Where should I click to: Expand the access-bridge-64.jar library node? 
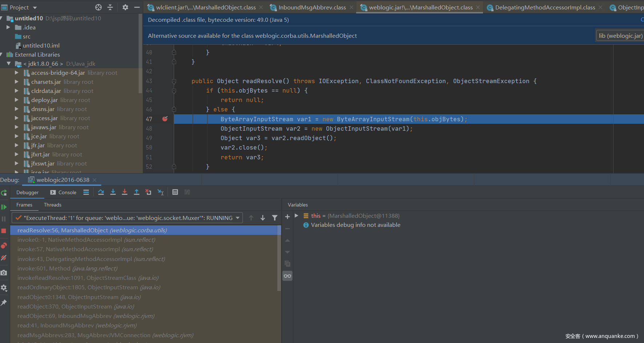(x=16, y=73)
